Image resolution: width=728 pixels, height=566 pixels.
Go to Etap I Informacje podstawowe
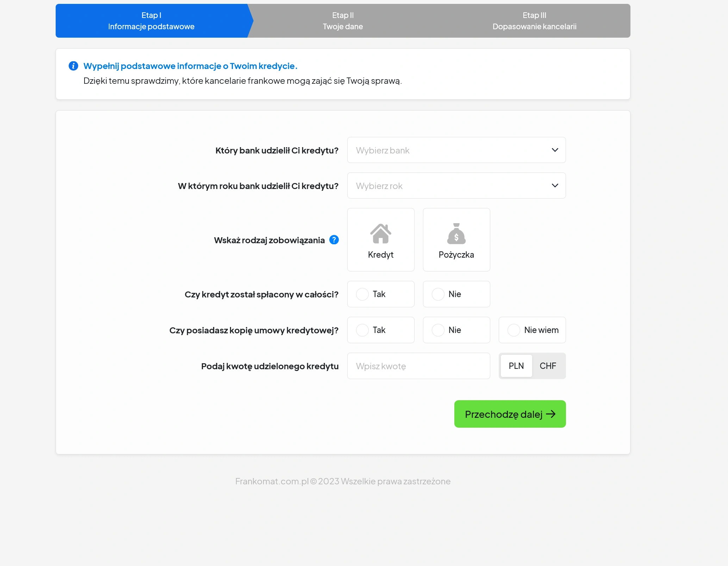pyautogui.click(x=151, y=21)
